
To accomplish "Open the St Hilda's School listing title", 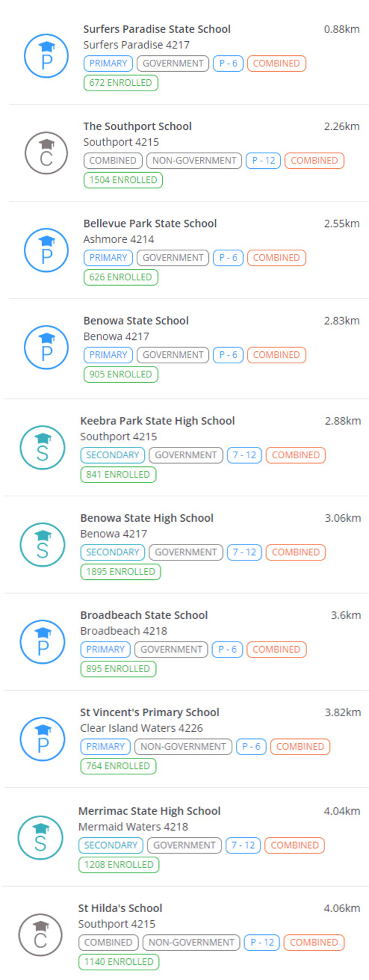I will point(120,908).
